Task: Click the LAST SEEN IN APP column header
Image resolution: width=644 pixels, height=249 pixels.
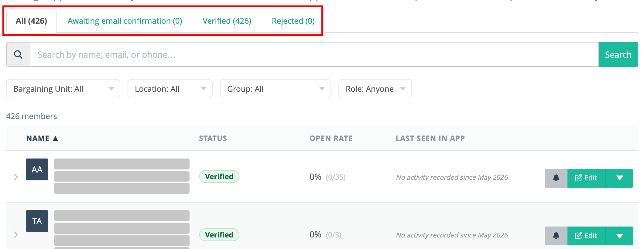Action: coord(430,138)
